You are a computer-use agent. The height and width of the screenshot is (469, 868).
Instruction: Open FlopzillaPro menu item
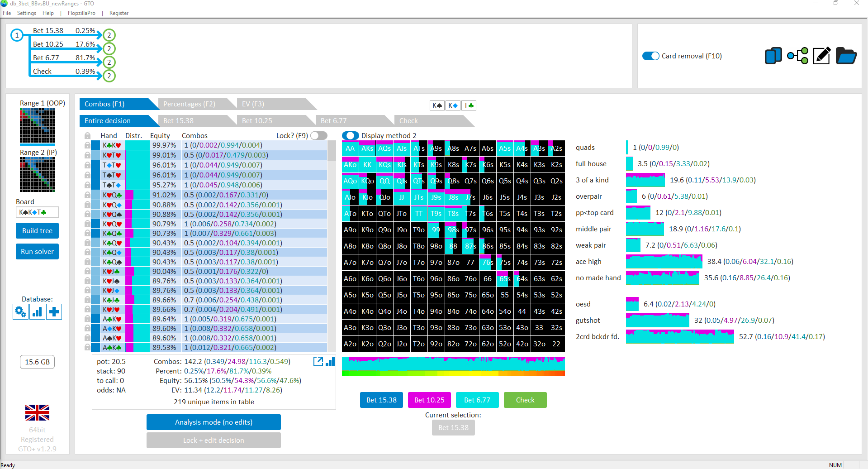click(x=81, y=13)
